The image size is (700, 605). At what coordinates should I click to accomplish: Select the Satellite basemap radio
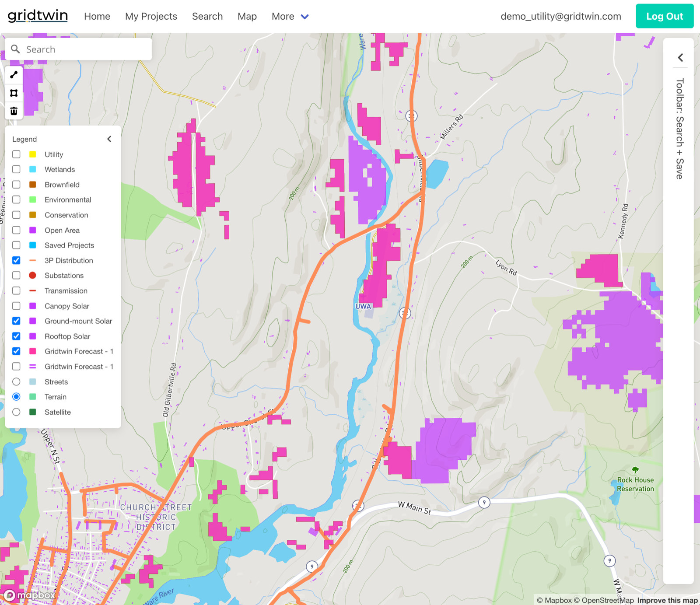click(16, 412)
